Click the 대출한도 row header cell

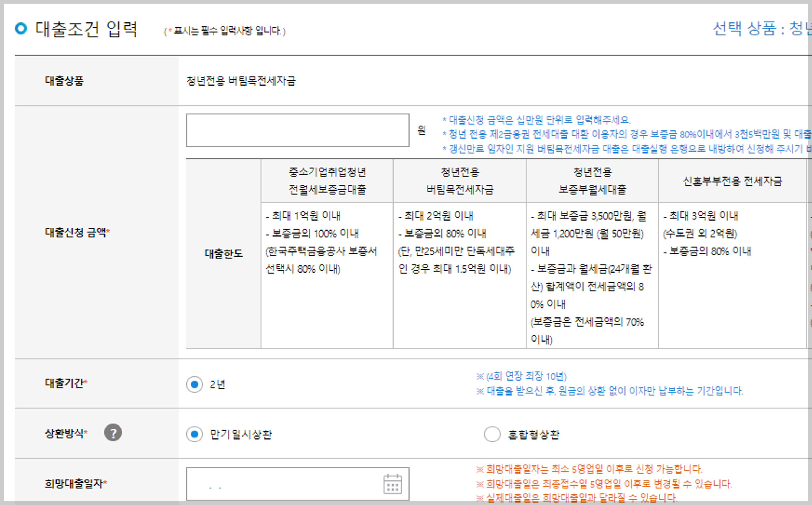tap(224, 254)
